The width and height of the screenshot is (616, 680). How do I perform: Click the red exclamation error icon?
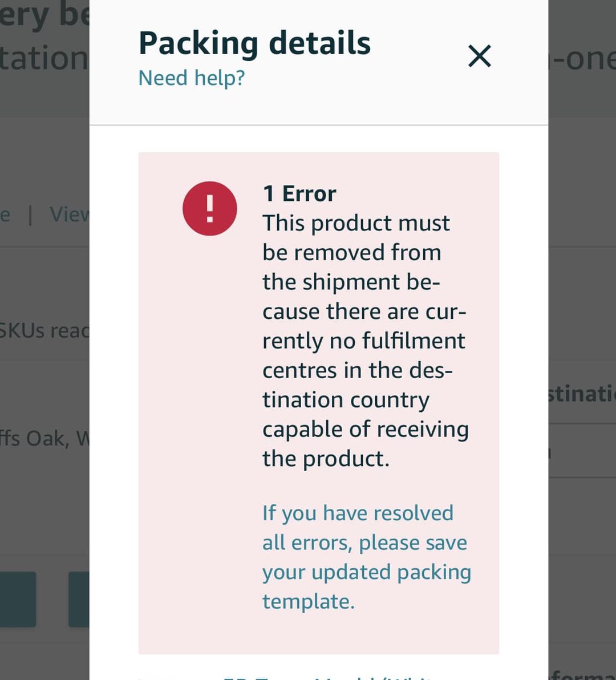[x=210, y=209]
